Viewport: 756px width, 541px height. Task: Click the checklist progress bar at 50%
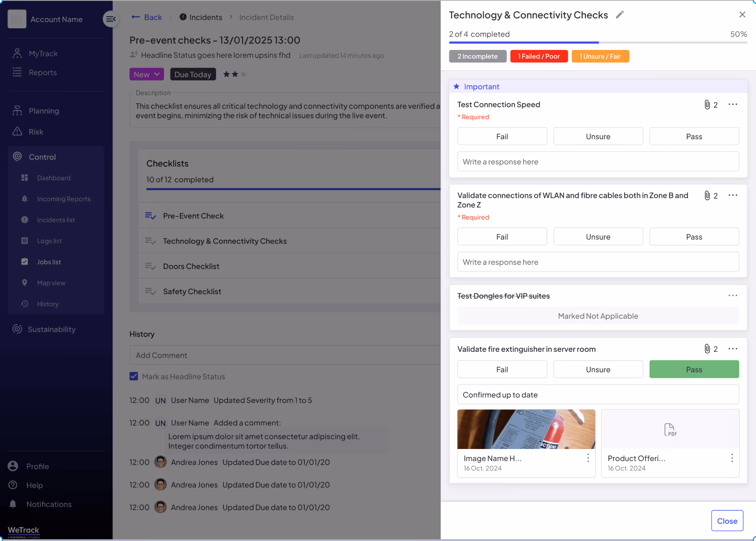[x=598, y=43]
